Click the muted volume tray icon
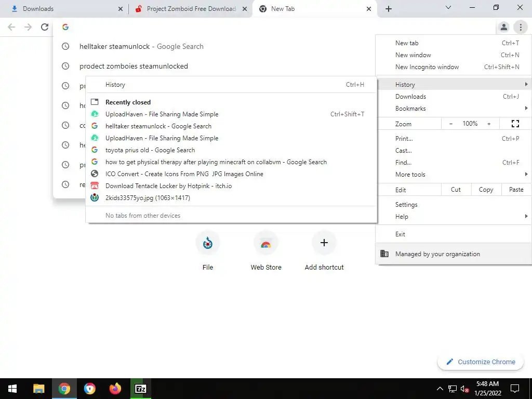Screen dimensions: 532x399 tap(464, 389)
